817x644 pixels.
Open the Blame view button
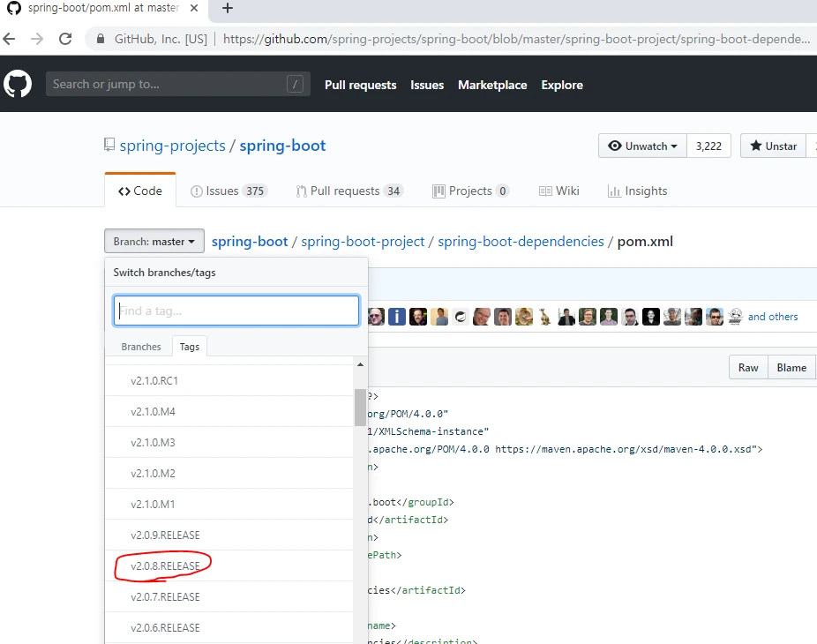click(791, 367)
